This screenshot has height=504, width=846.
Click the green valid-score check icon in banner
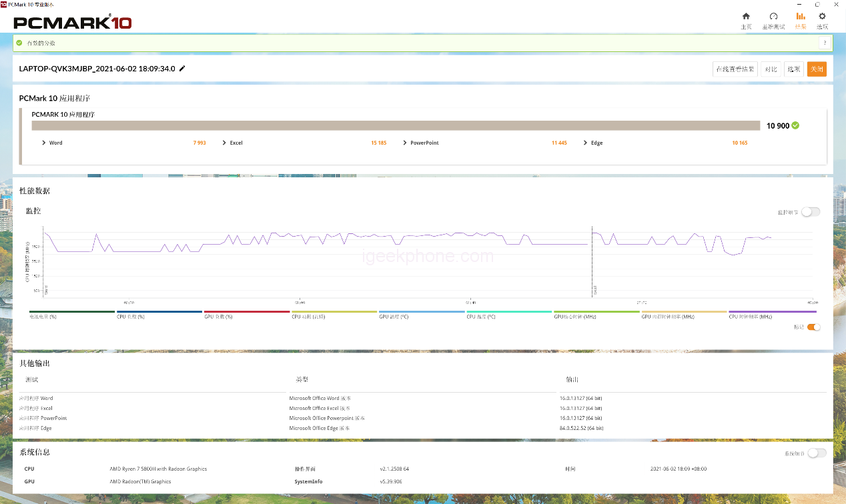pyautogui.click(x=19, y=43)
